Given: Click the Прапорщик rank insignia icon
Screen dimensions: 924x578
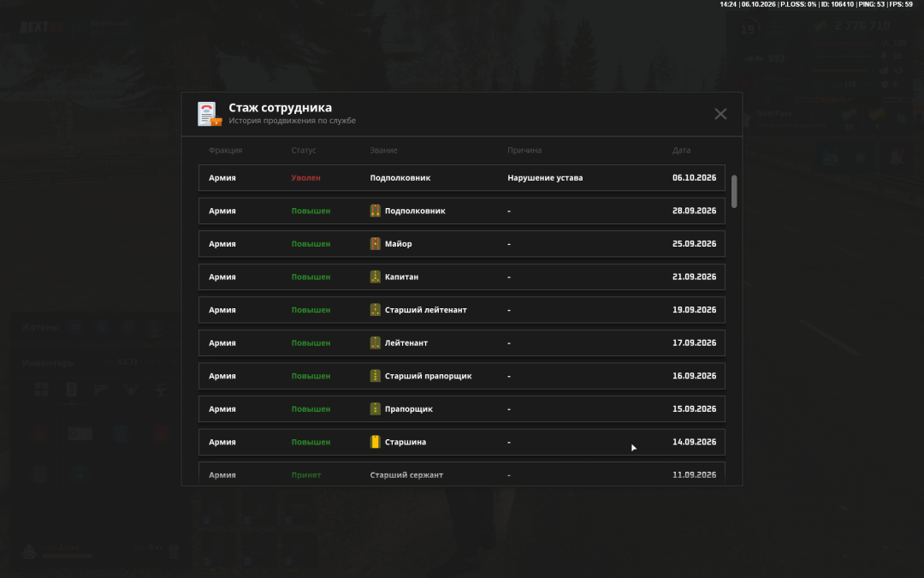Looking at the screenshot, I should point(376,408).
